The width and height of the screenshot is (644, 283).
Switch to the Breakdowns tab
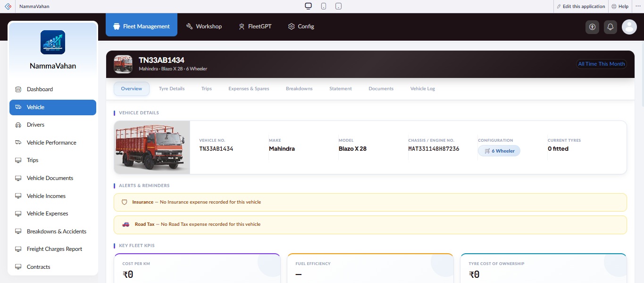(x=299, y=89)
